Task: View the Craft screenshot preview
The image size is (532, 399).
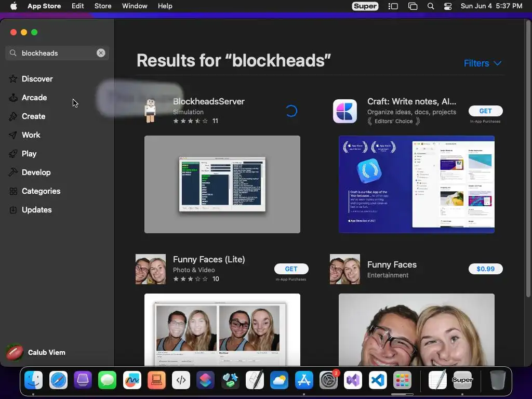Action: pyautogui.click(x=416, y=184)
